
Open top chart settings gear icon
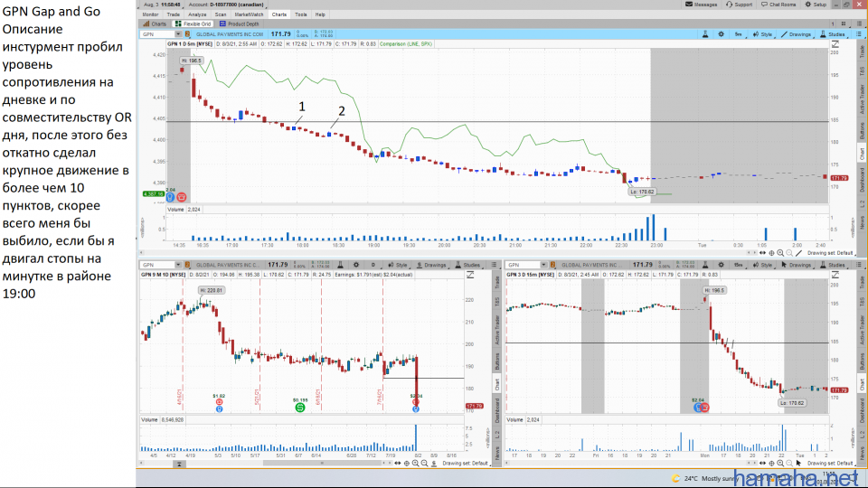click(x=721, y=34)
